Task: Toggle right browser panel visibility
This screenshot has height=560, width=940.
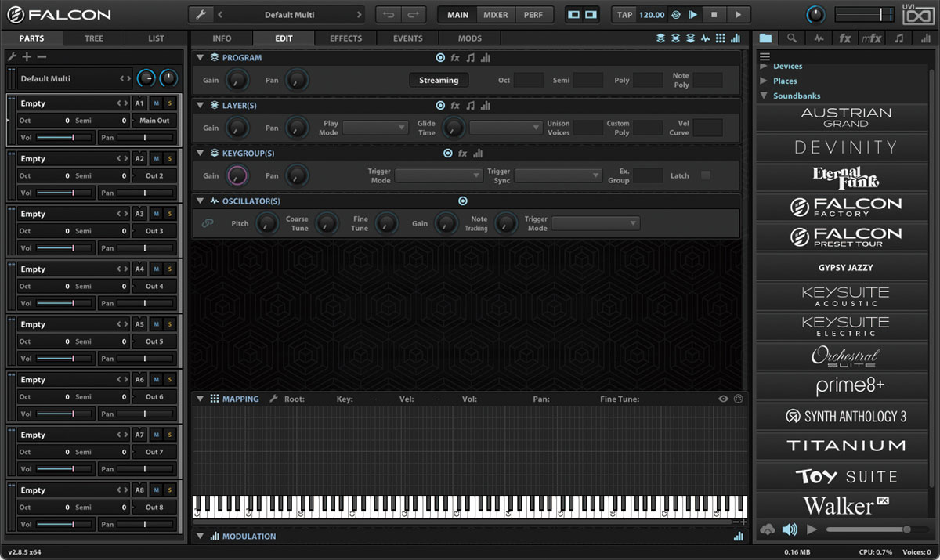Action: click(x=591, y=14)
